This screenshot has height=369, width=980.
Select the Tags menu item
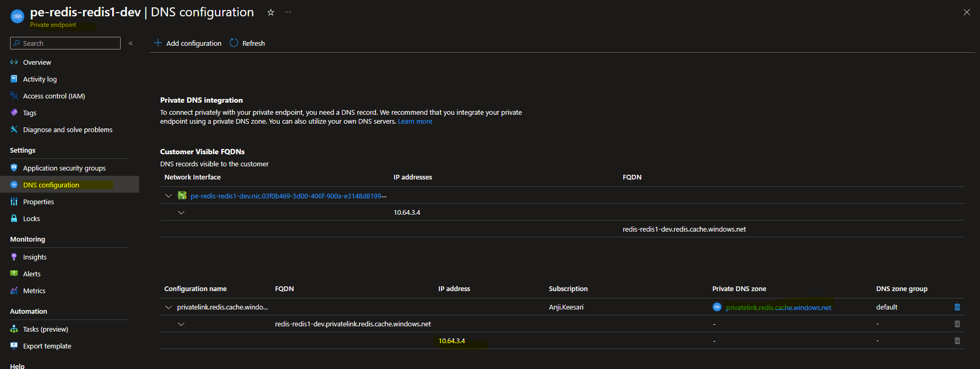[x=30, y=113]
